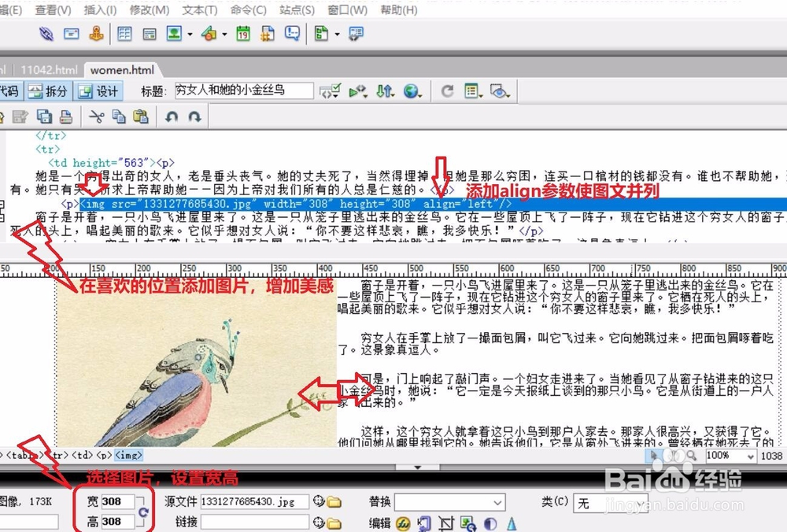Switch to 代码 code view
This screenshot has height=532, width=787.
9,91
